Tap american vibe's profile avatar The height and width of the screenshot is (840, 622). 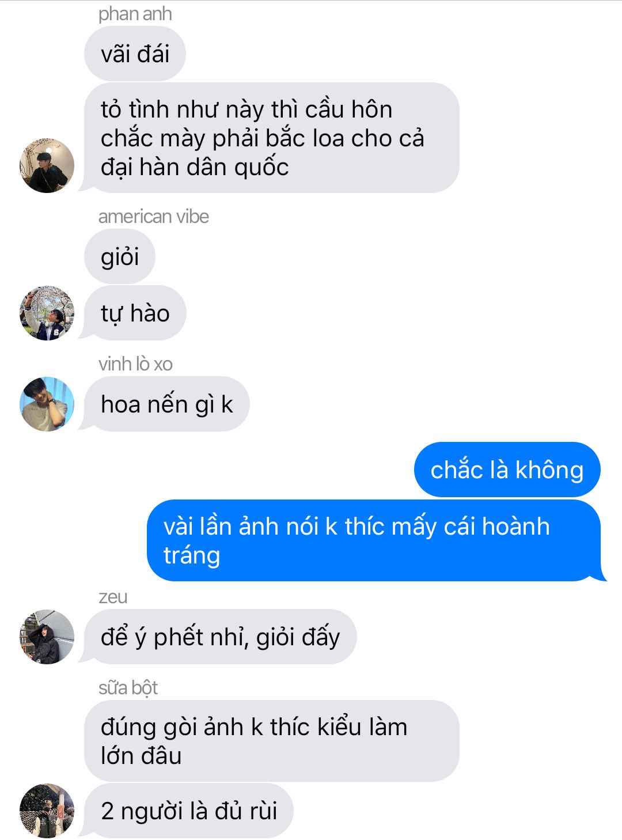(47, 313)
